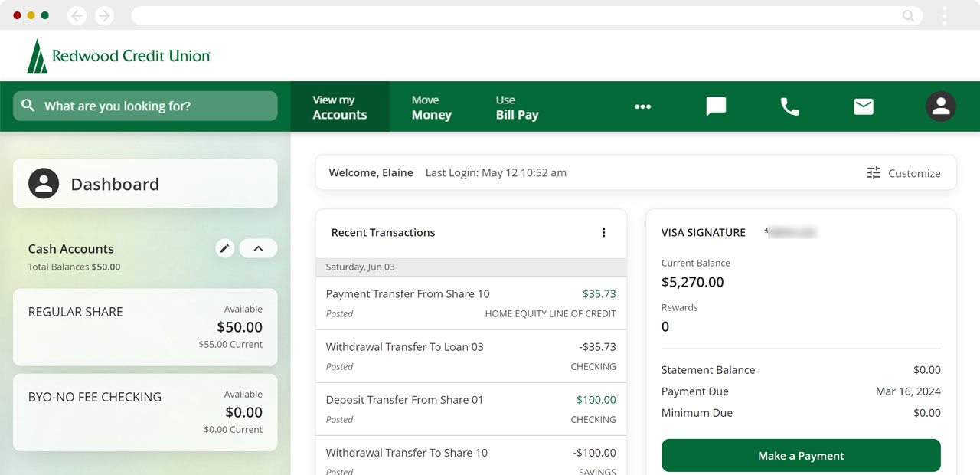Collapse the Cash Accounts section
The height and width of the screenshot is (475, 980).
[x=258, y=248]
